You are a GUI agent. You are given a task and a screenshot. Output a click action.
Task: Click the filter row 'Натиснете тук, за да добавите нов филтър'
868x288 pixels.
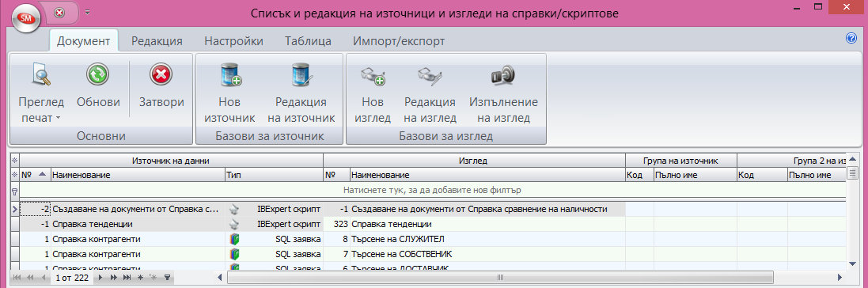[x=433, y=190]
